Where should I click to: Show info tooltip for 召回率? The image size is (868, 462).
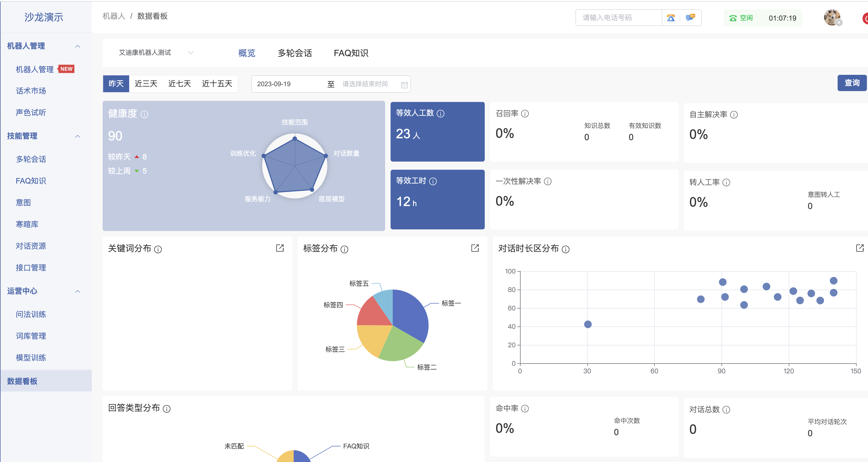(x=525, y=114)
